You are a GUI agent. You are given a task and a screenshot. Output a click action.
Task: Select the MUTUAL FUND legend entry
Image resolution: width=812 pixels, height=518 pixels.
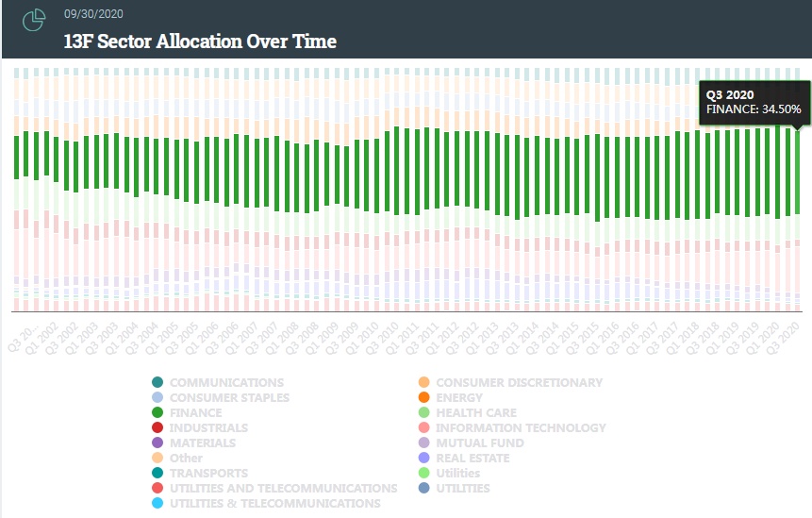click(x=480, y=443)
